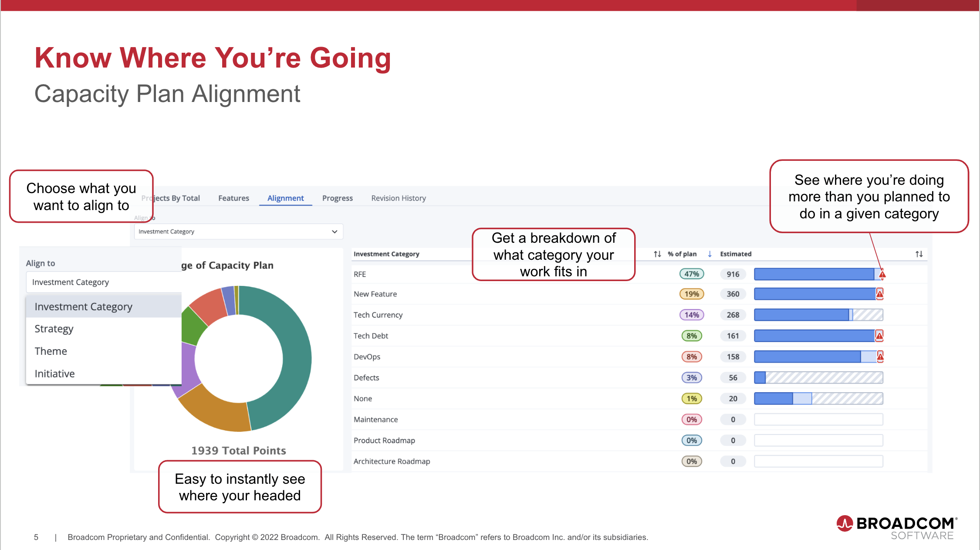The height and width of the screenshot is (550, 980).
Task: Click the None row progress bar
Action: tap(818, 398)
